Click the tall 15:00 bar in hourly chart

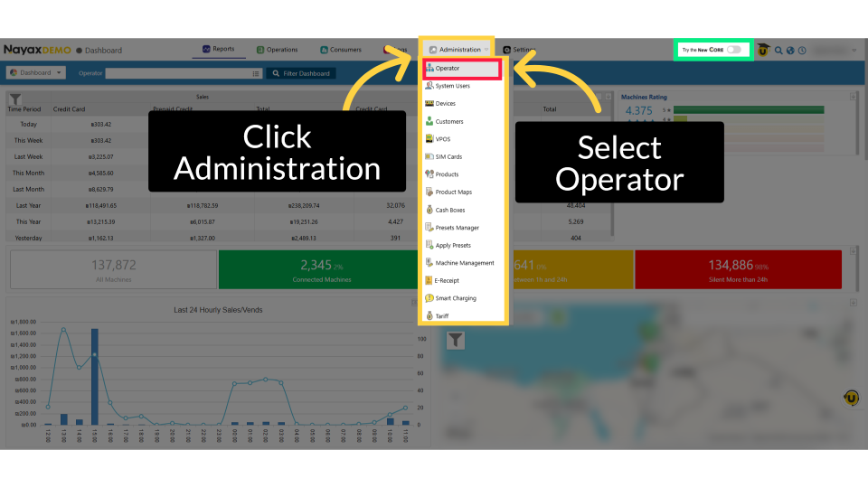[95, 377]
